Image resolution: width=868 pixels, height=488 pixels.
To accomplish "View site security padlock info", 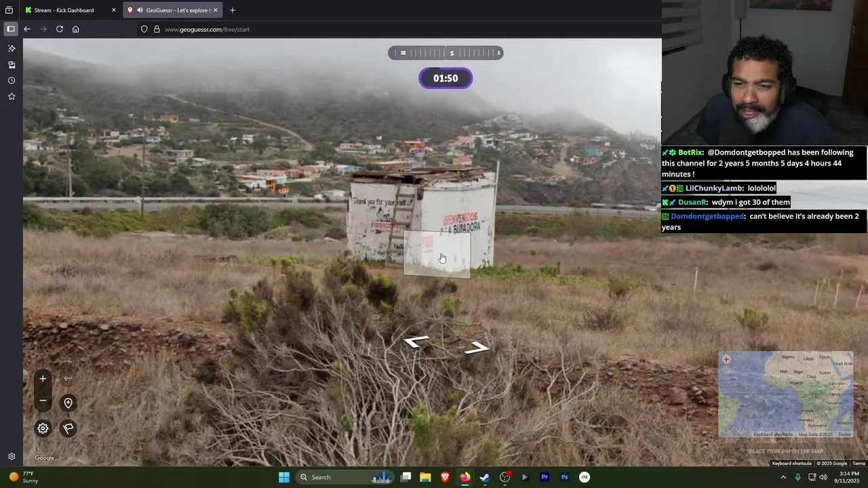I will [157, 29].
